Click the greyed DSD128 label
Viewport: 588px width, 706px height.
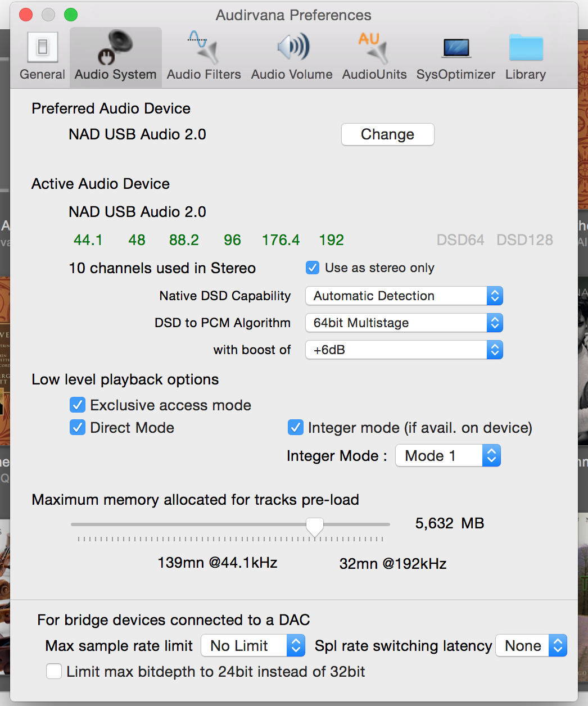click(524, 240)
